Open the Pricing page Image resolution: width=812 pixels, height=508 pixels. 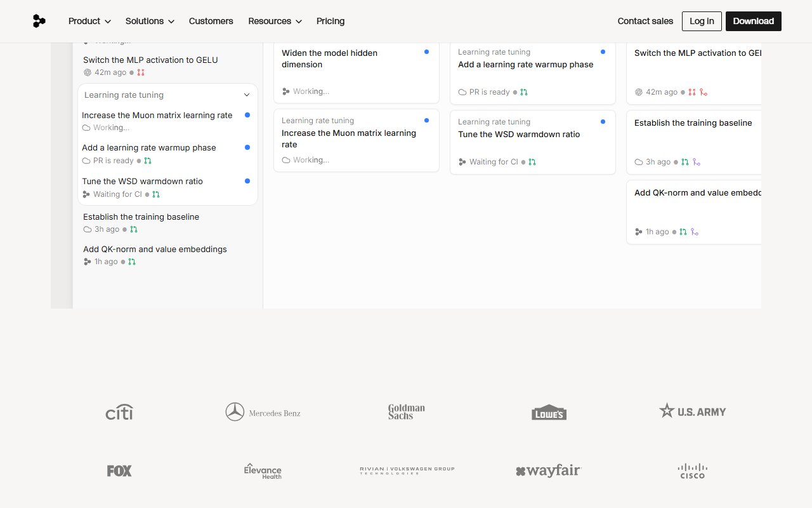coord(331,21)
